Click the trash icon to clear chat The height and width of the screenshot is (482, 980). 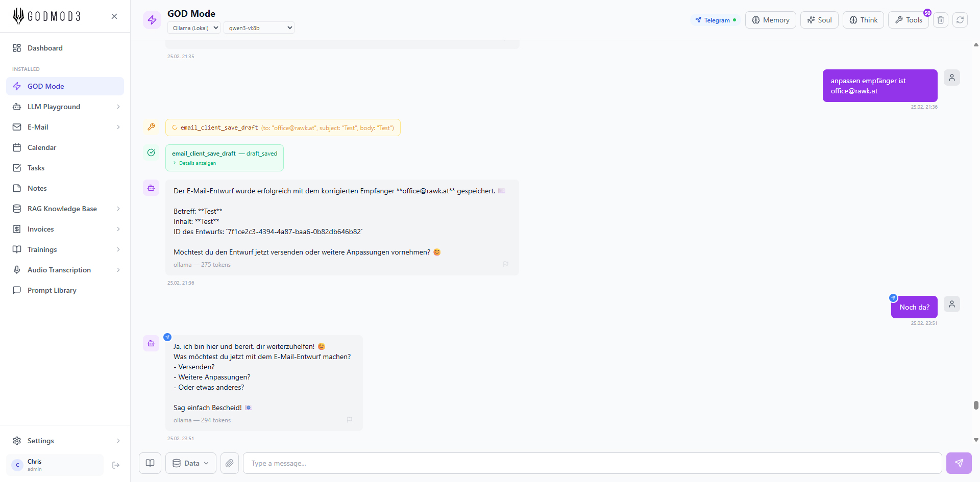pyautogui.click(x=941, y=20)
